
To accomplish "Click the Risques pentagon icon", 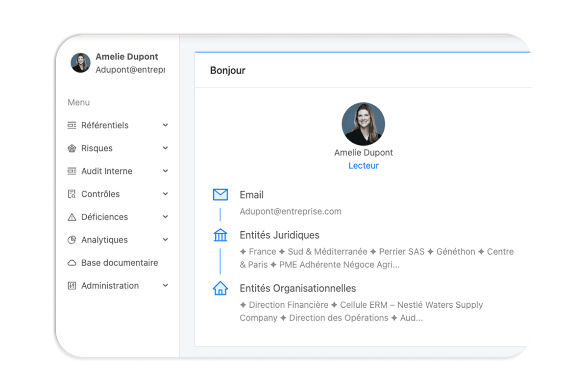I will click(x=72, y=148).
